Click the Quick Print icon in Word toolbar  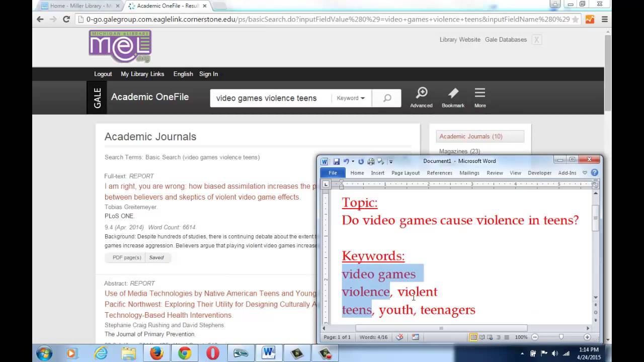tap(371, 161)
